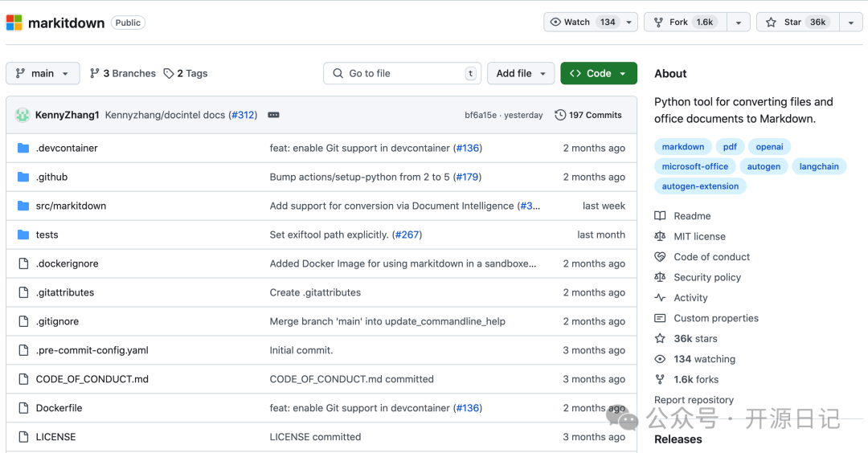Click the icon beside Custom properties
The width and height of the screenshot is (868, 453).
[x=660, y=318]
